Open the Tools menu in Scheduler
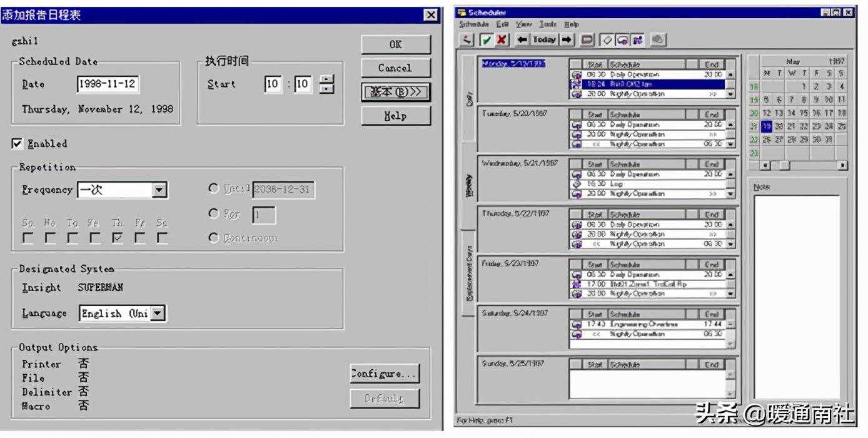The height and width of the screenshot is (438, 868). click(548, 24)
